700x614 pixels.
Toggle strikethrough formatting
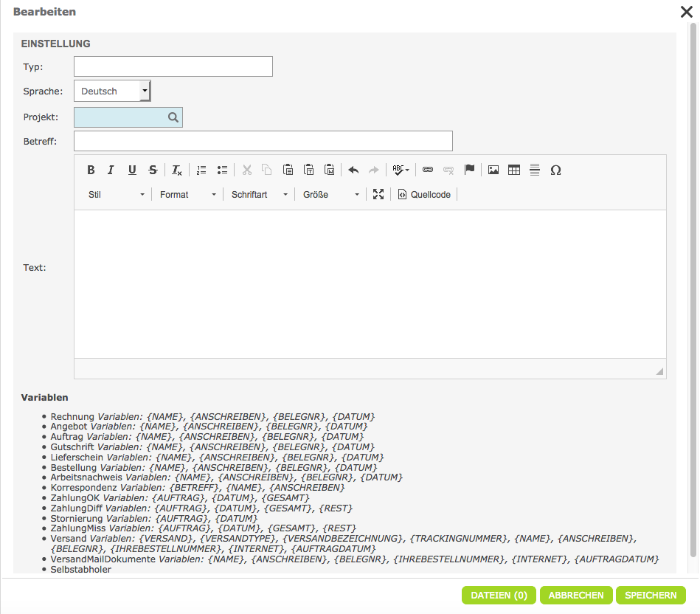[153, 170]
